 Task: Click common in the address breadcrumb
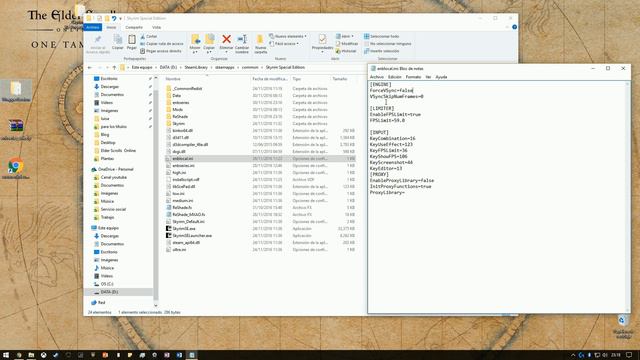(250, 67)
